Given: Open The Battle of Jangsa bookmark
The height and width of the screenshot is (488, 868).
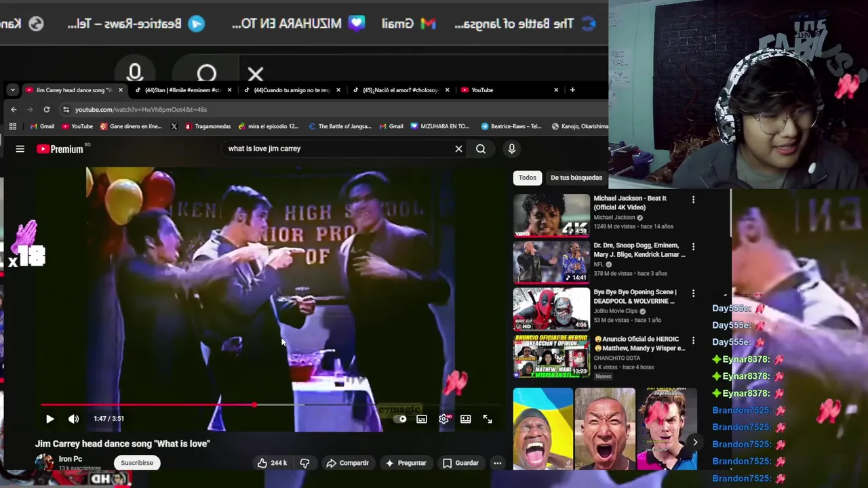Looking at the screenshot, I should pyautogui.click(x=340, y=126).
